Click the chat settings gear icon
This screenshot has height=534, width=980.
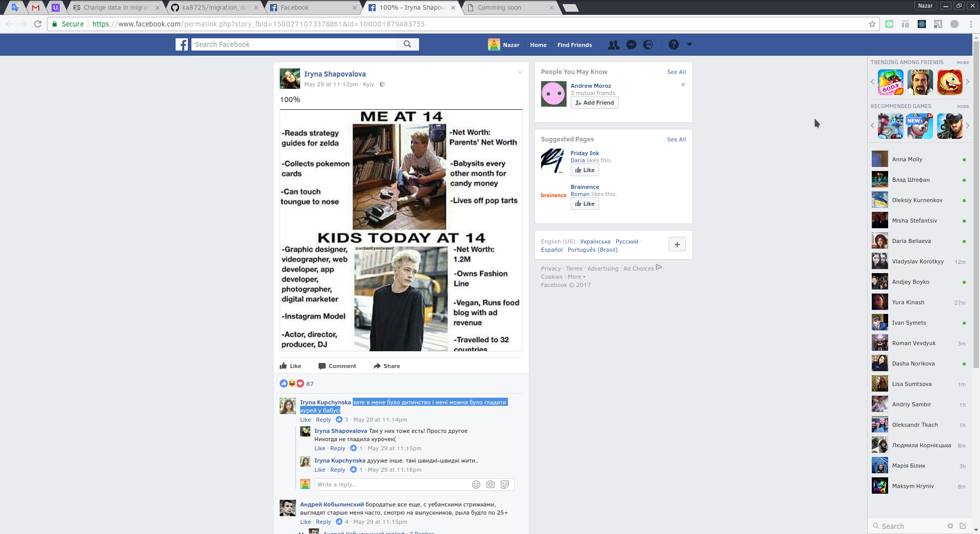tap(950, 526)
